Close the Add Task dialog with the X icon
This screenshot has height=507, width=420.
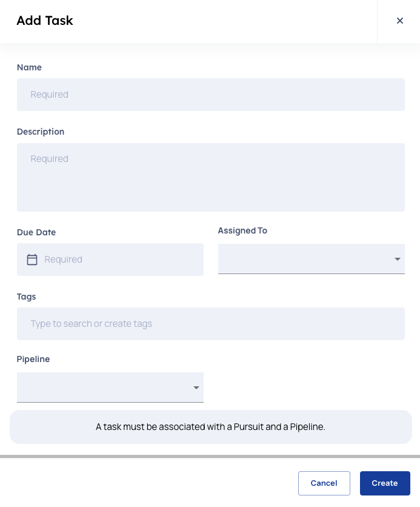(399, 21)
